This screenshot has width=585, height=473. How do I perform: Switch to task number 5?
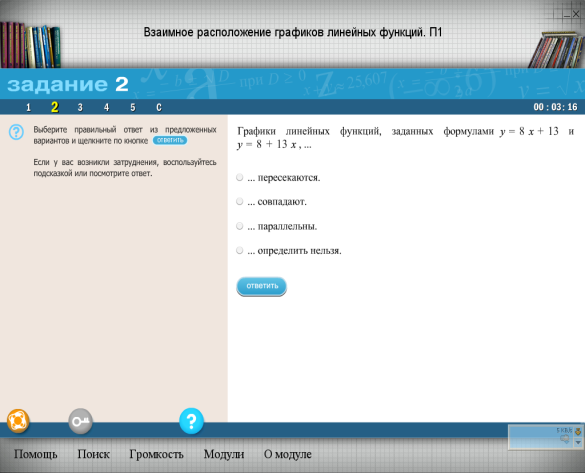(x=132, y=107)
